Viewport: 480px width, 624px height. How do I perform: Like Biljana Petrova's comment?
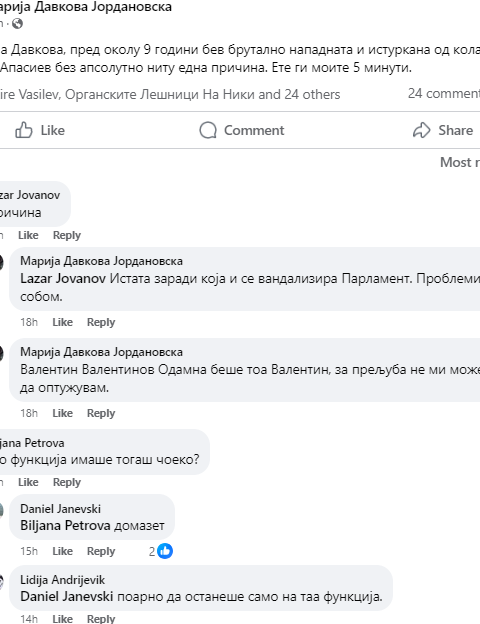28,482
